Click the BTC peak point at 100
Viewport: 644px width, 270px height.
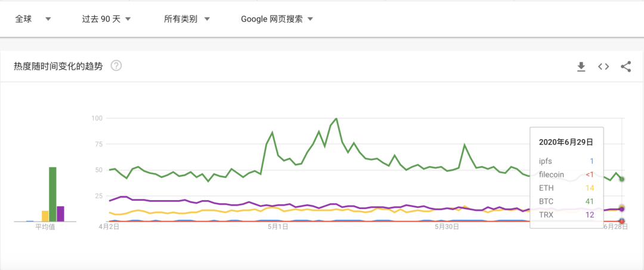(x=336, y=118)
